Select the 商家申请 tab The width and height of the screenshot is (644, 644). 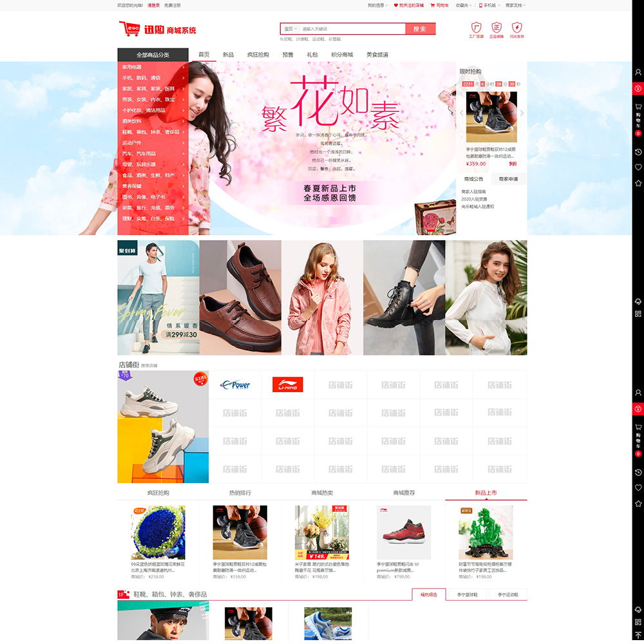[x=508, y=179]
